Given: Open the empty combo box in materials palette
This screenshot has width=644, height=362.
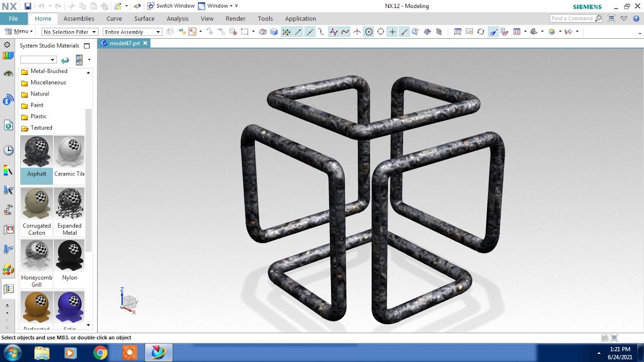Looking at the screenshot, I should [38, 60].
